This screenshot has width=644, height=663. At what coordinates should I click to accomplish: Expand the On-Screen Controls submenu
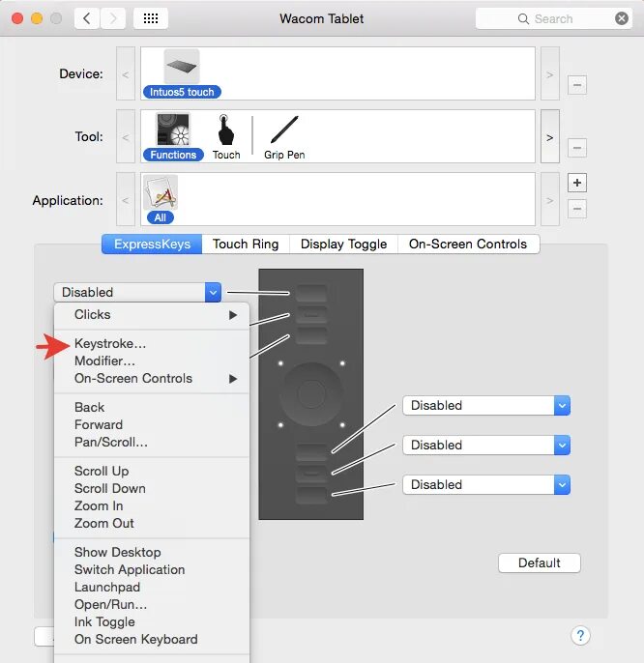tap(152, 379)
